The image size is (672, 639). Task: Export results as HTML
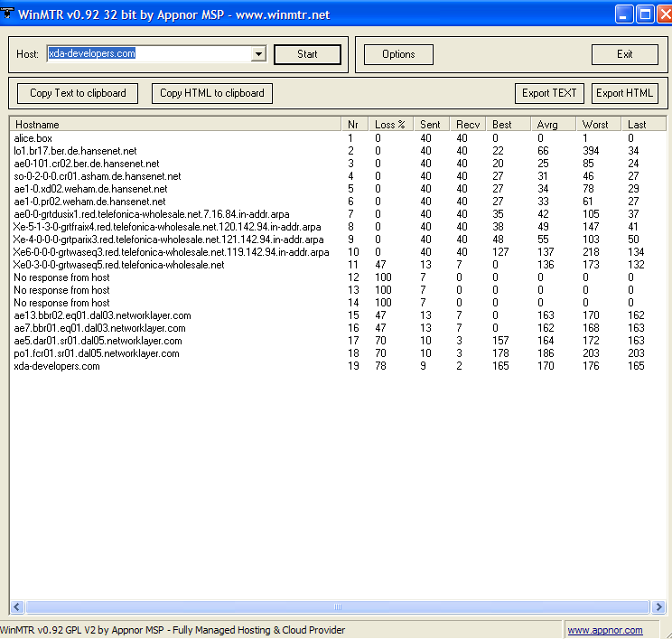click(625, 93)
